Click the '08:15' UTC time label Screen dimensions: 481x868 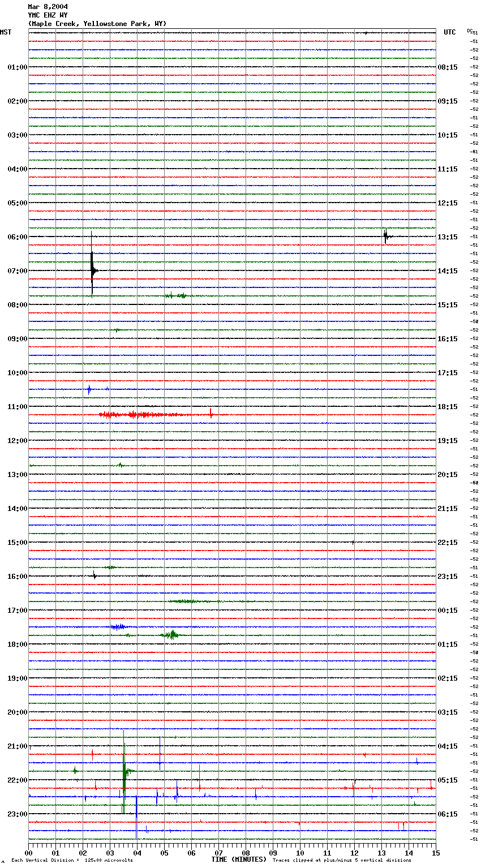(x=448, y=67)
